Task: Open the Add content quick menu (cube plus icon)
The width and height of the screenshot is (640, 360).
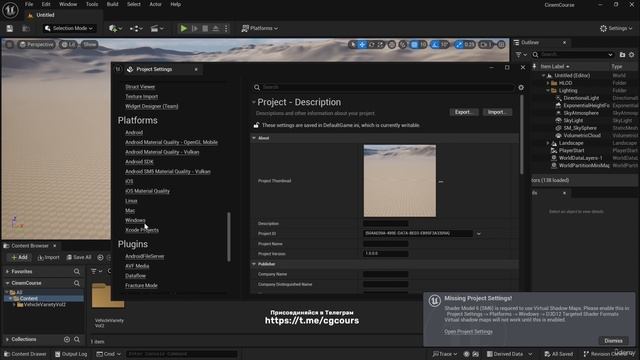Action: click(115, 28)
